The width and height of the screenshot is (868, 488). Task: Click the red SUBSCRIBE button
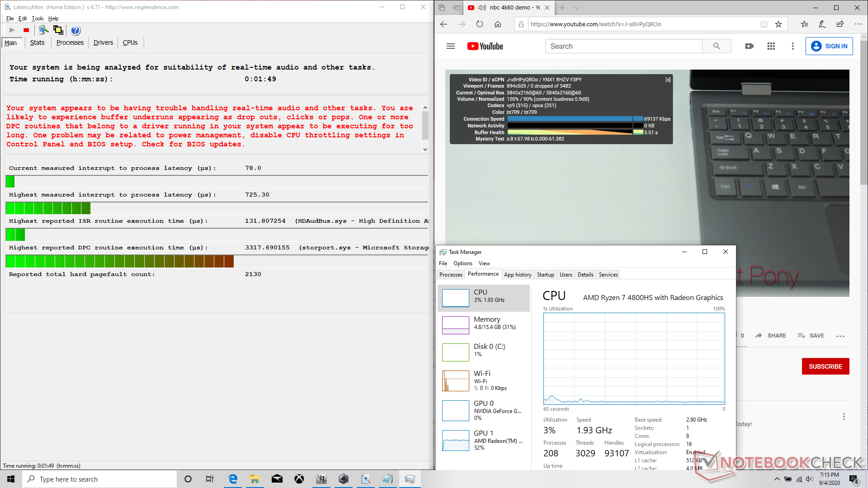825,366
